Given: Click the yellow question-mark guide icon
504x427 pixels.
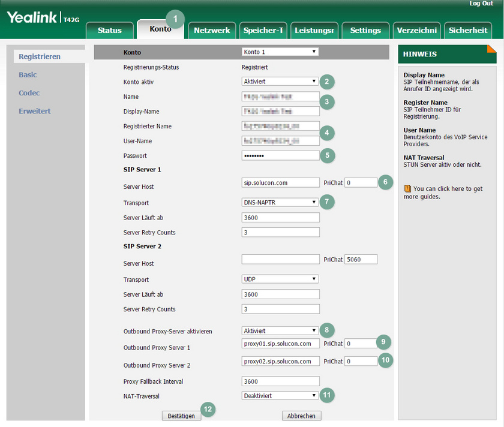Looking at the screenshot, I should tap(407, 189).
